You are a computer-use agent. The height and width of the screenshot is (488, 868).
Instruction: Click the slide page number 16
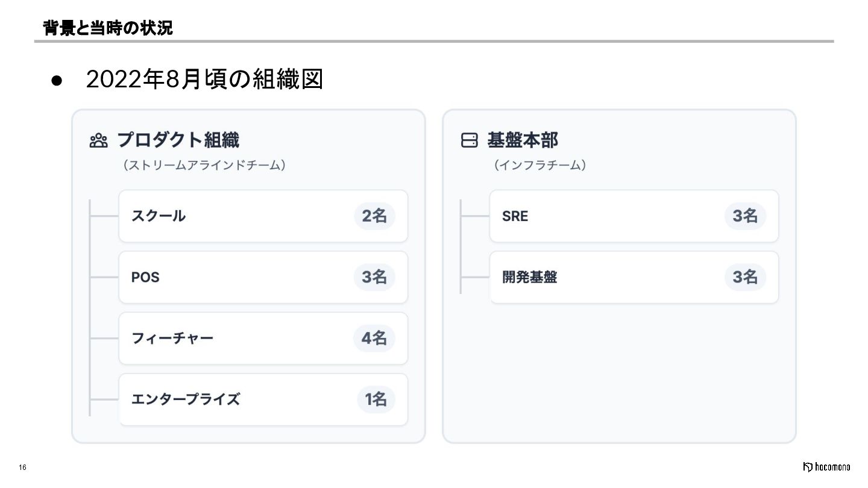22,468
